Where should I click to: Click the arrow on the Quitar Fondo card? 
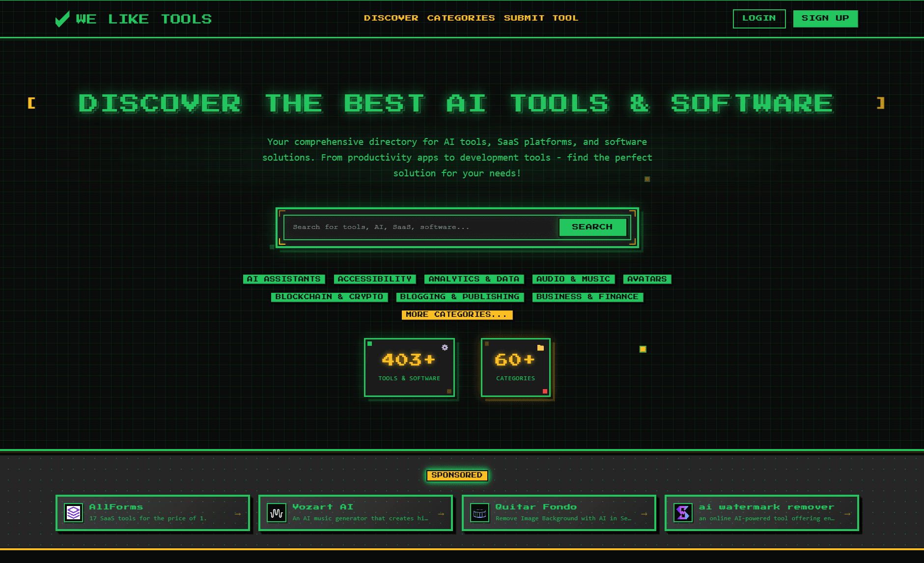(x=644, y=513)
